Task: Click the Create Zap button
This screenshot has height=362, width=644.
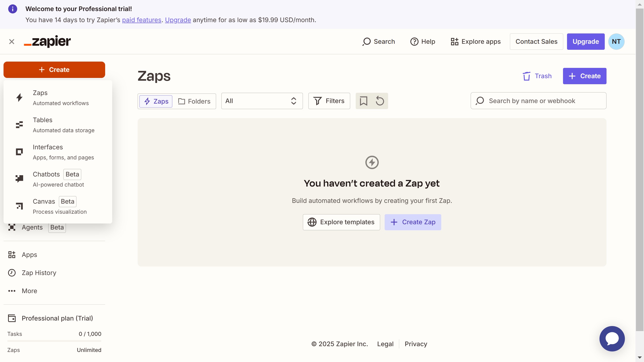Action: click(x=413, y=222)
